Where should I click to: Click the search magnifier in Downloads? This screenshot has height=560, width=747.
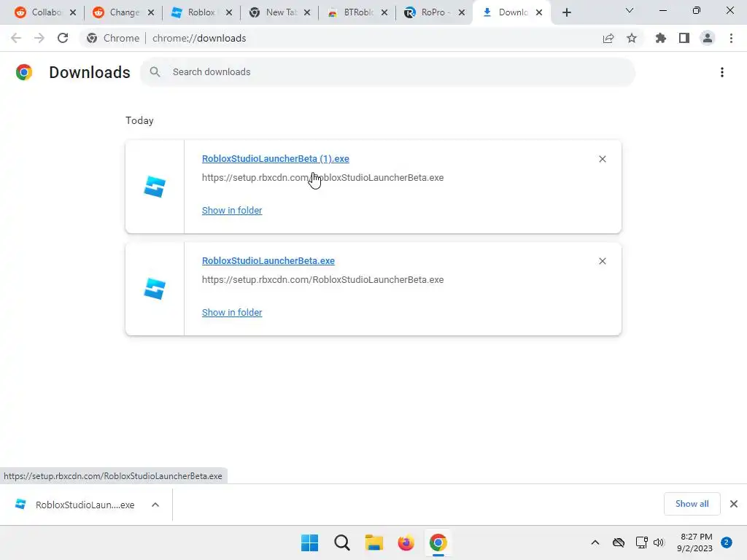click(155, 72)
